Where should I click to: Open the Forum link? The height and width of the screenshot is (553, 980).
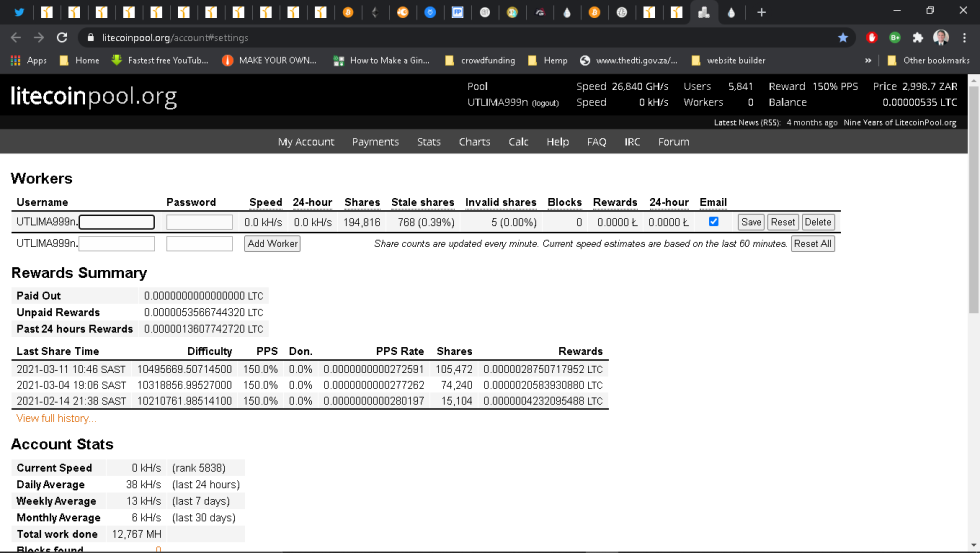[673, 142]
